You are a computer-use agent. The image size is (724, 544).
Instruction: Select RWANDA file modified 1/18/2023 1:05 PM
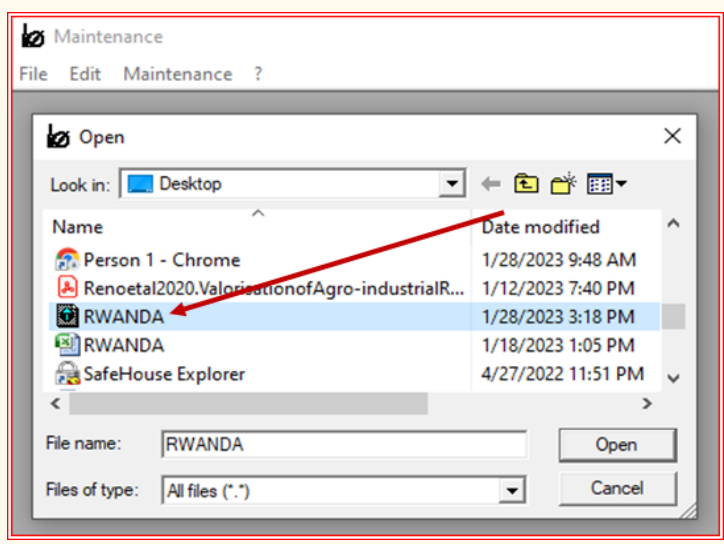coord(354,345)
